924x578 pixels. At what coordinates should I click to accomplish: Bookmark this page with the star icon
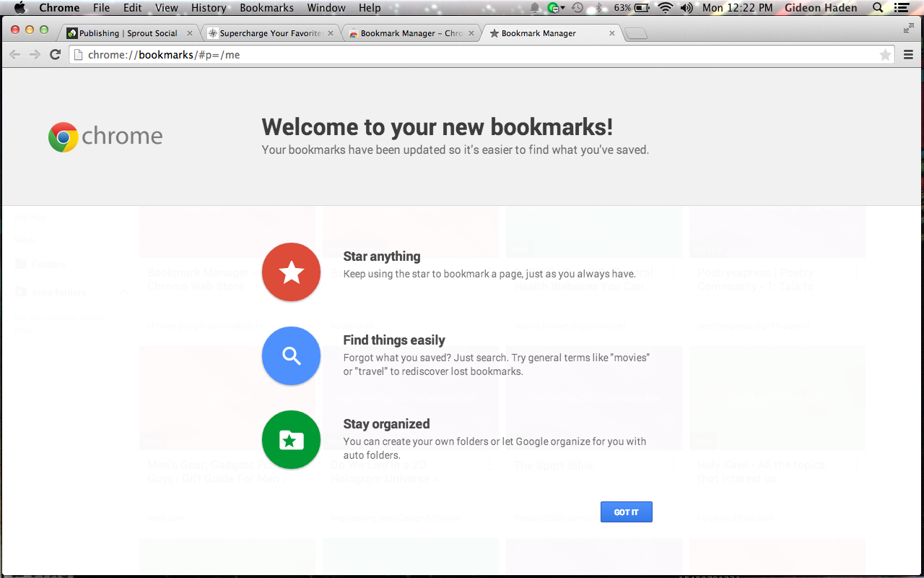885,55
